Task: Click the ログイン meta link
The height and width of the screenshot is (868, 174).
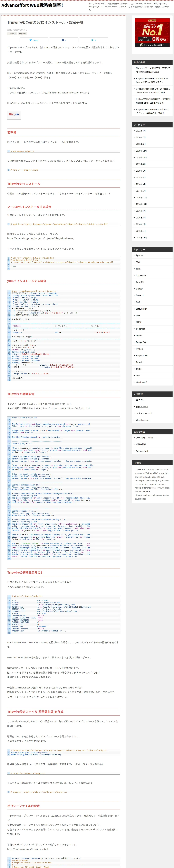Action: click(x=140, y=400)
